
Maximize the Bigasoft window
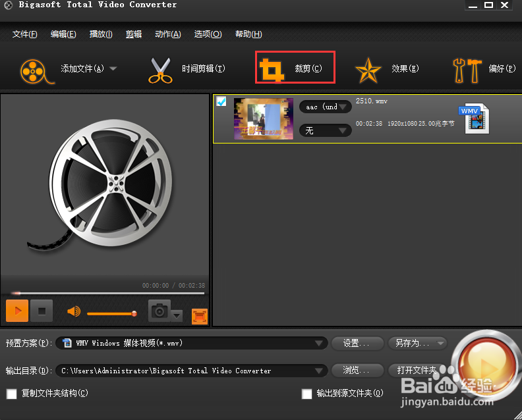pos(488,5)
